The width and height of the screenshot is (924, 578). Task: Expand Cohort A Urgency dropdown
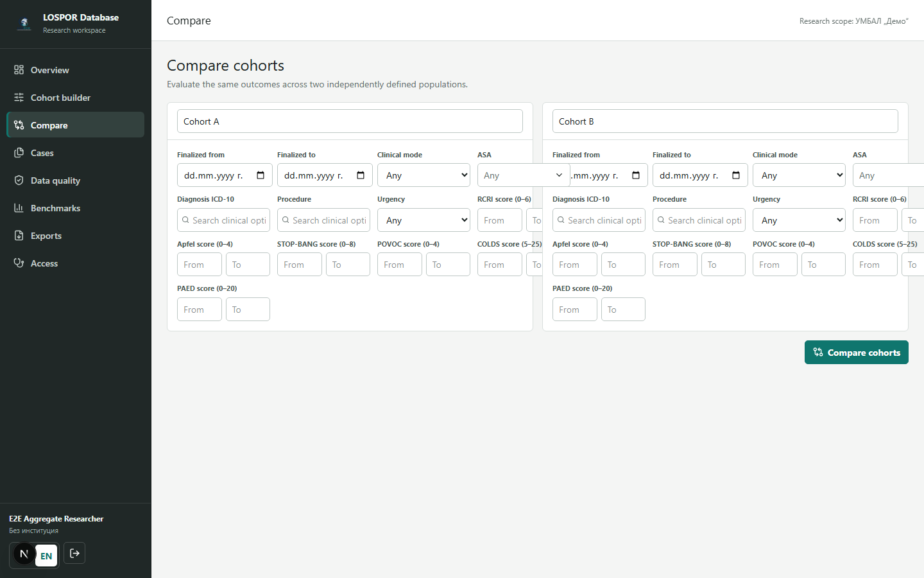424,220
